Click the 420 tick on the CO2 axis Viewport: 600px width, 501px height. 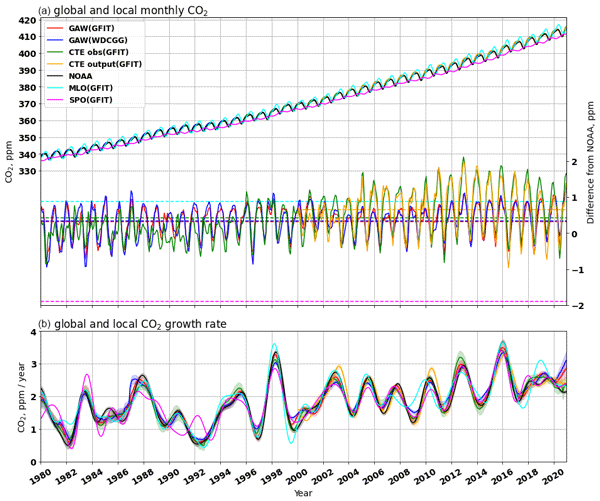pyautogui.click(x=26, y=21)
